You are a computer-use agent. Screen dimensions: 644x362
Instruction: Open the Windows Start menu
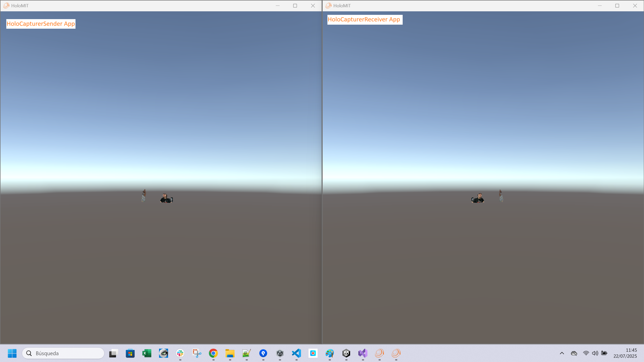click(12, 353)
